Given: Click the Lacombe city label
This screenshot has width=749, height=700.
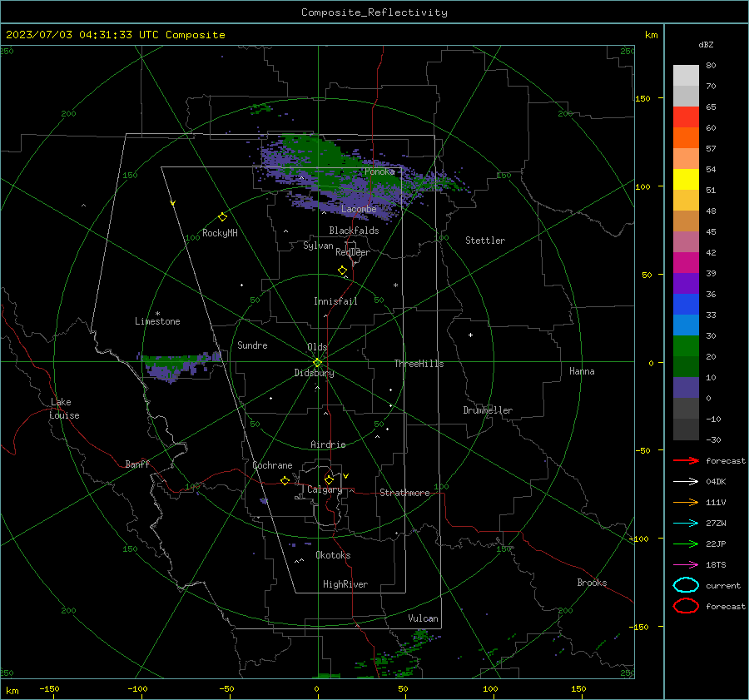Looking at the screenshot, I should (x=359, y=209).
